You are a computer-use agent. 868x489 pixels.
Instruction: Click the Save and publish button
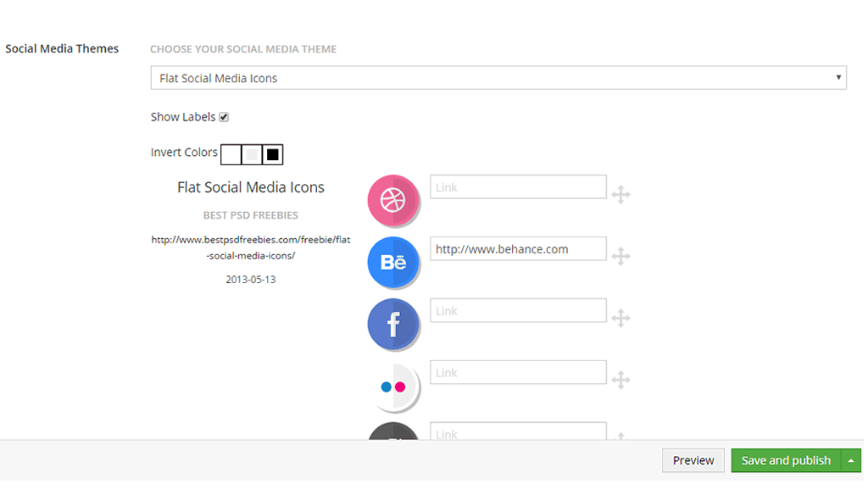786,460
